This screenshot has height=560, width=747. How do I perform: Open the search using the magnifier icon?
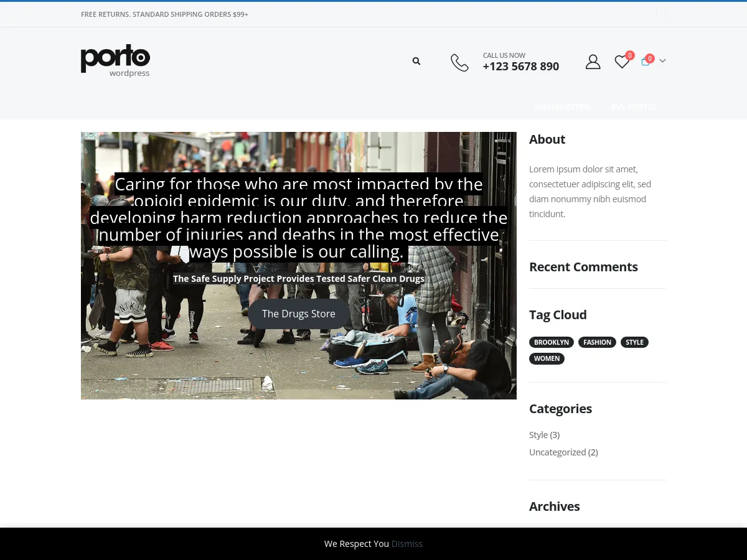coord(416,61)
